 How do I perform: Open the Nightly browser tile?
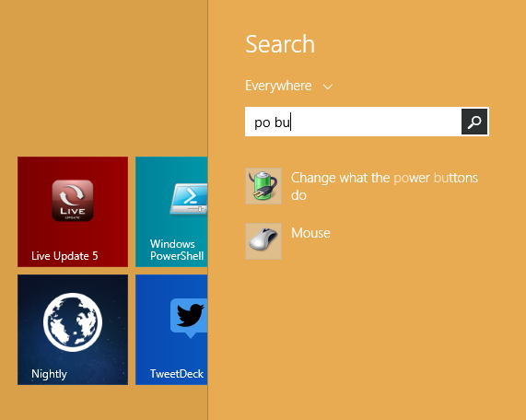pos(73,330)
